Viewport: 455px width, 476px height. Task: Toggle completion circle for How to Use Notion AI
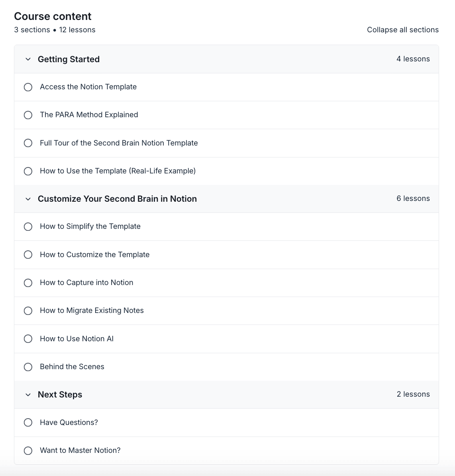click(x=28, y=339)
